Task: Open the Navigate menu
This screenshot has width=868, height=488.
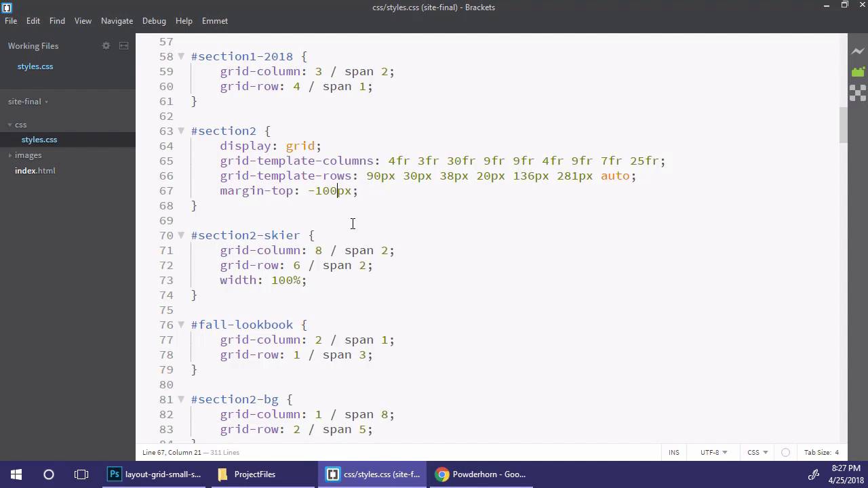Action: pos(117,21)
